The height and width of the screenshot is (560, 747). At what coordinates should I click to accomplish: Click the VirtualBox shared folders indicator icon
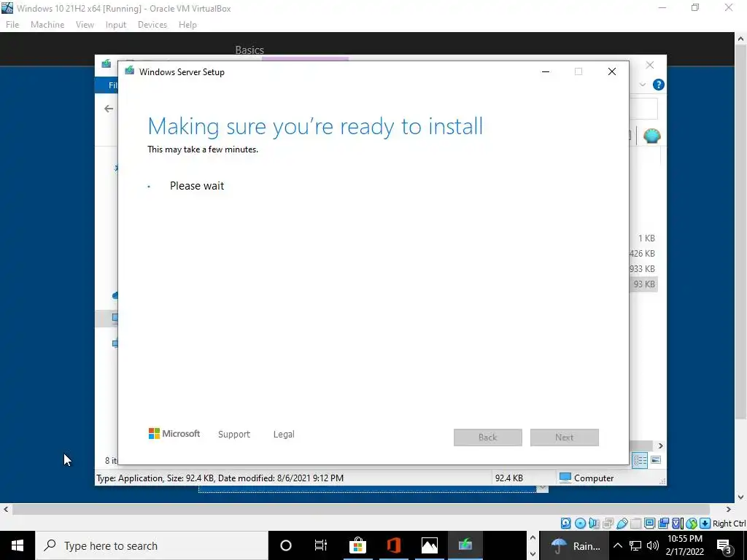tap(635, 524)
